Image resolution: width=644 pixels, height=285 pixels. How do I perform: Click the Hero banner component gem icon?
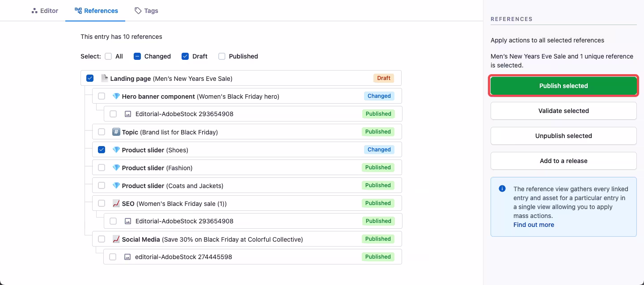pyautogui.click(x=116, y=96)
